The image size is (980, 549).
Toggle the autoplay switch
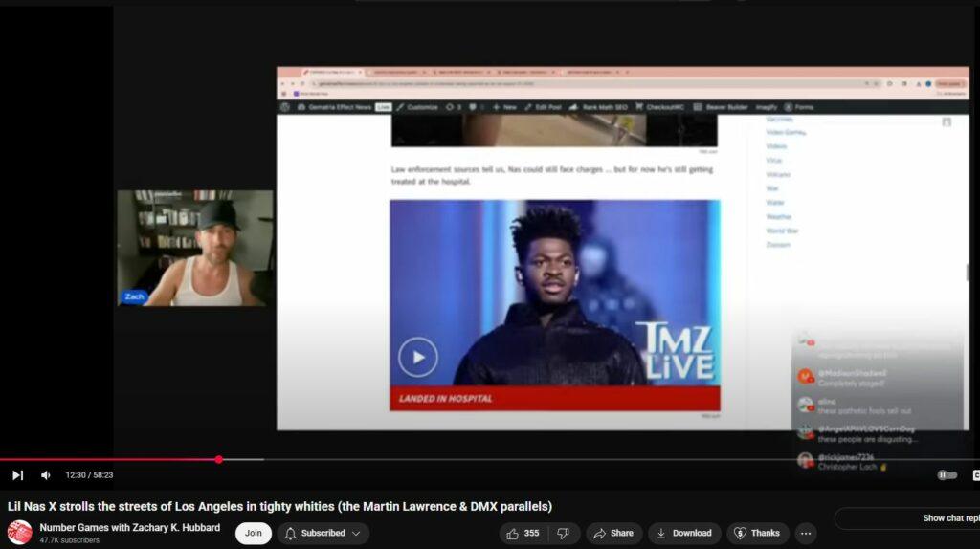pos(947,475)
